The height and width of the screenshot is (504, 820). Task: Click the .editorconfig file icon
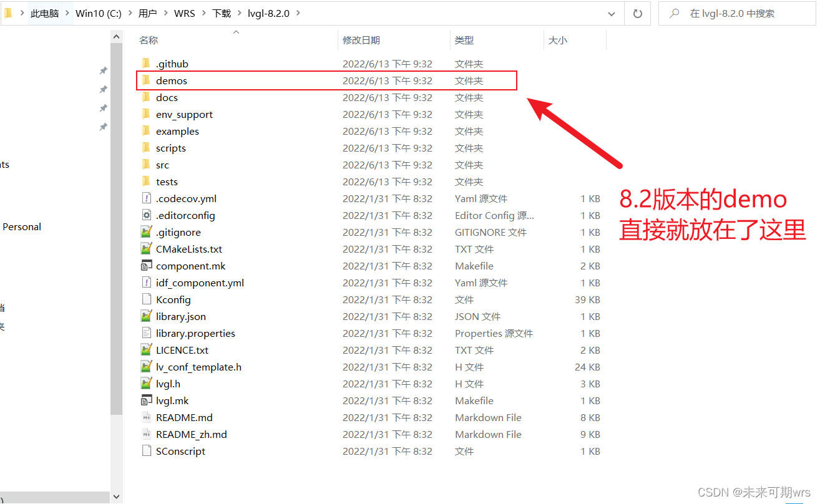146,215
